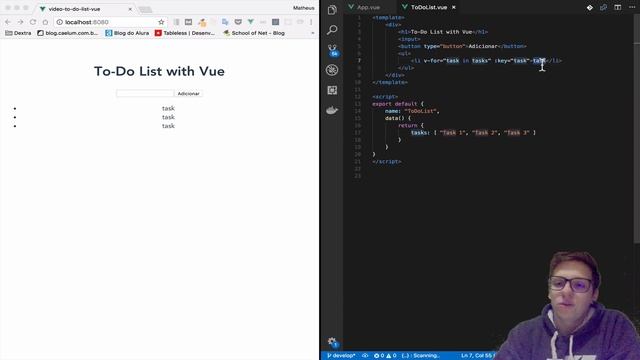Click the Matheus profile button in Chrome
This screenshot has height=360, width=640.
(x=304, y=8)
